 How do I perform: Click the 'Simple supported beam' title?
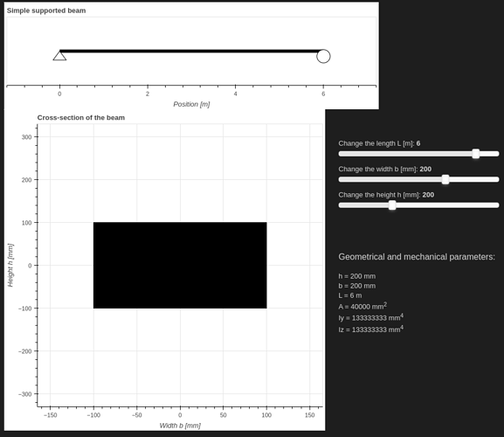click(x=46, y=10)
